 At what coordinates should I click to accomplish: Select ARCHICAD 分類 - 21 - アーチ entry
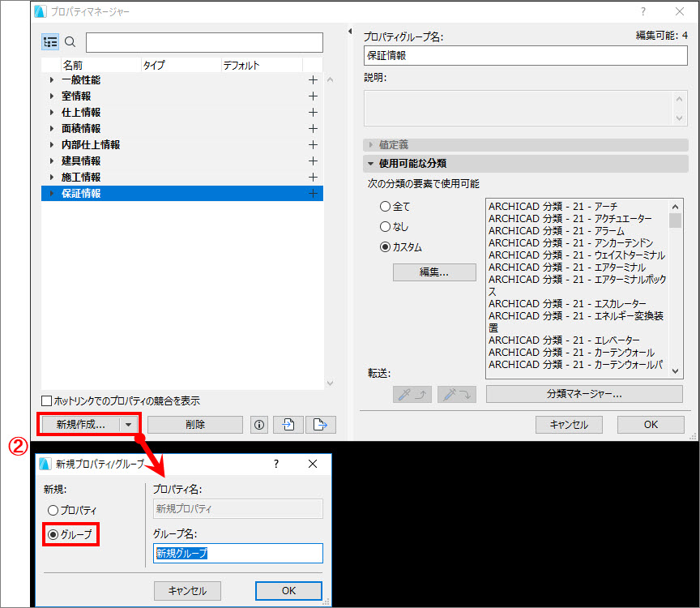553,207
